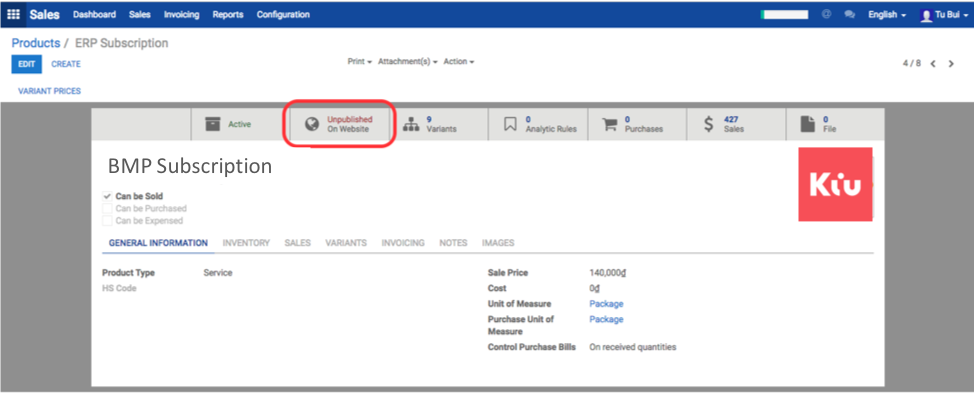The width and height of the screenshot is (974, 393).
Task: Click the BMP Subscription product title
Action: coord(189,166)
